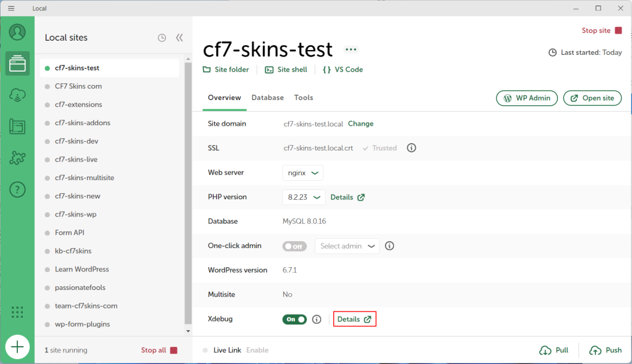Click the WP Admin button
Image resolution: width=632 pixels, height=364 pixels.
pos(527,98)
